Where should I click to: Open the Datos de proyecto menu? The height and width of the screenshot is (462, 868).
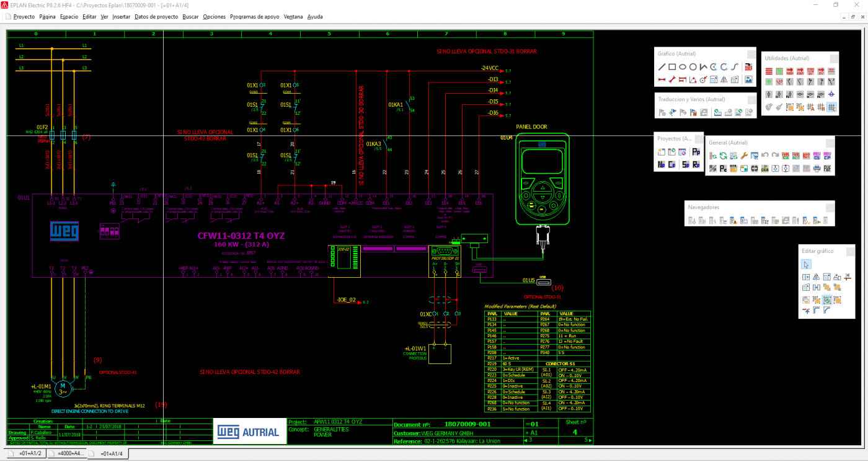(156, 17)
